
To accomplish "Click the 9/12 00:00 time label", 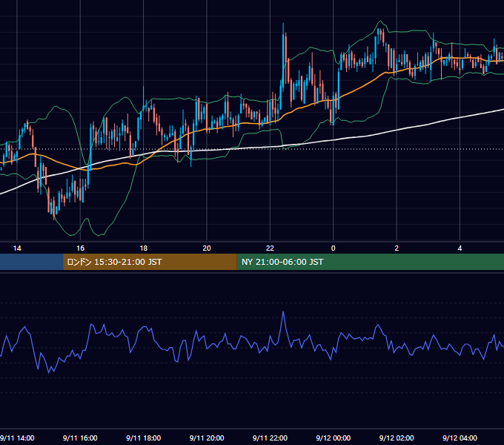I will pos(334,438).
